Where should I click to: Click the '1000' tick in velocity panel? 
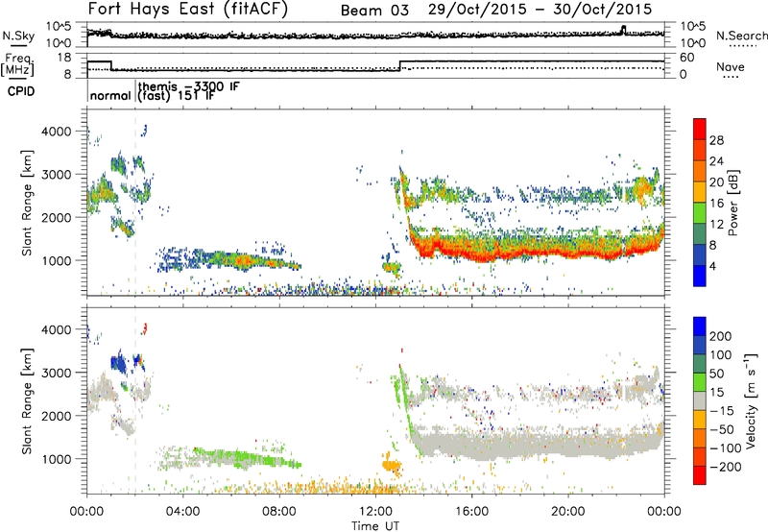[56, 459]
